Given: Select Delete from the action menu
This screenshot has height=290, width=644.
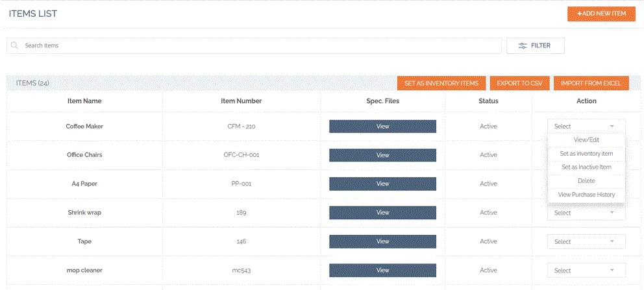Looking at the screenshot, I should (x=586, y=181).
